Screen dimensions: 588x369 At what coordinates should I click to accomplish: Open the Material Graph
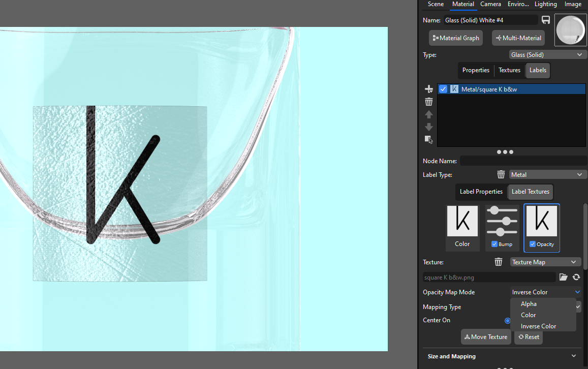coord(455,38)
